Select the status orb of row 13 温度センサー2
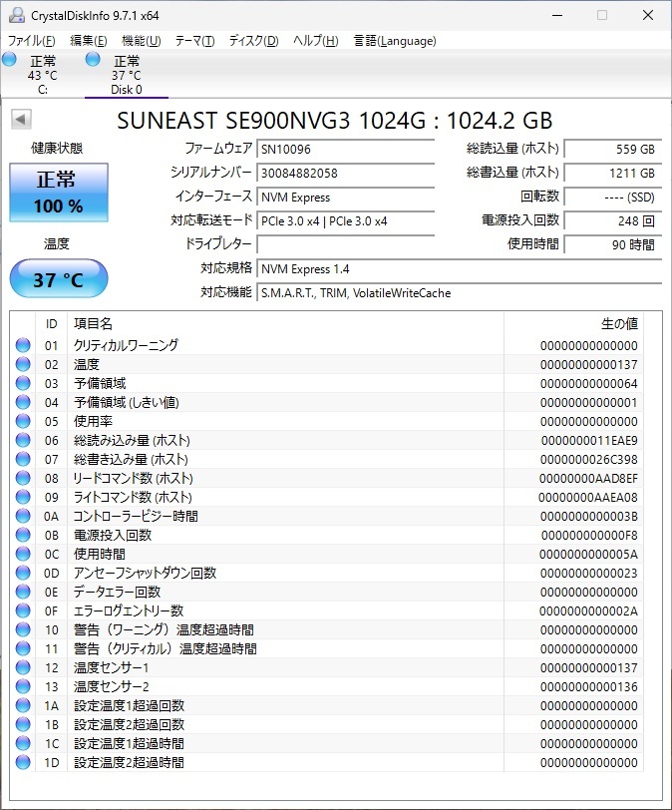 23,686
